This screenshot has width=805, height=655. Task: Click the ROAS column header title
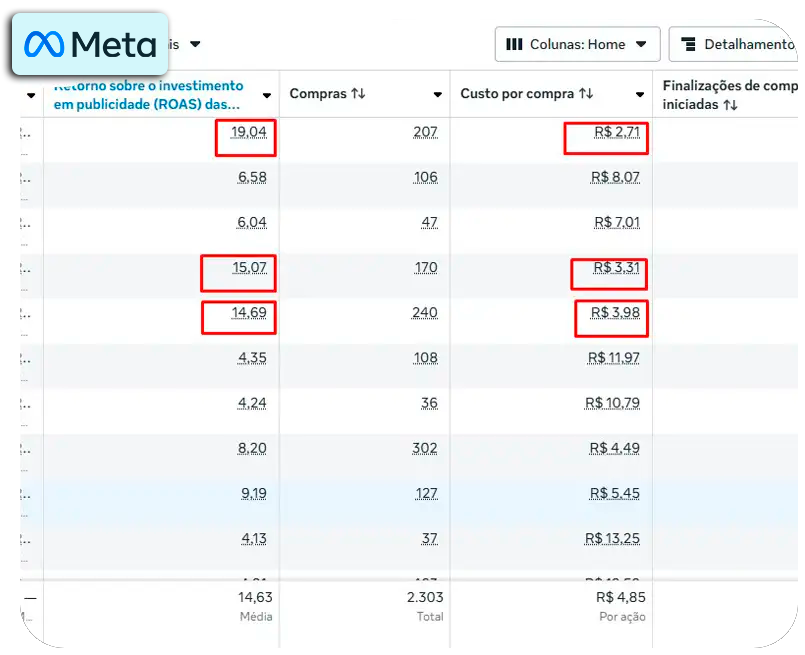(x=148, y=94)
